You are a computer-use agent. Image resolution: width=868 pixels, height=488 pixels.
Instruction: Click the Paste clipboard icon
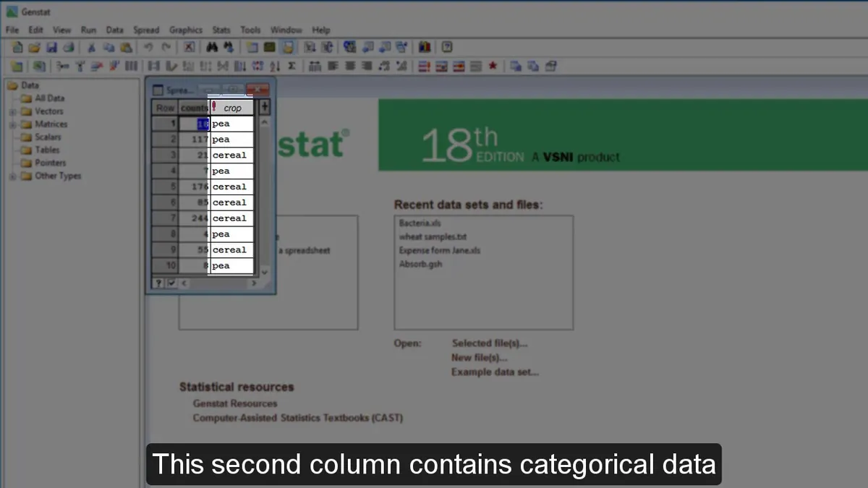pyautogui.click(x=126, y=48)
